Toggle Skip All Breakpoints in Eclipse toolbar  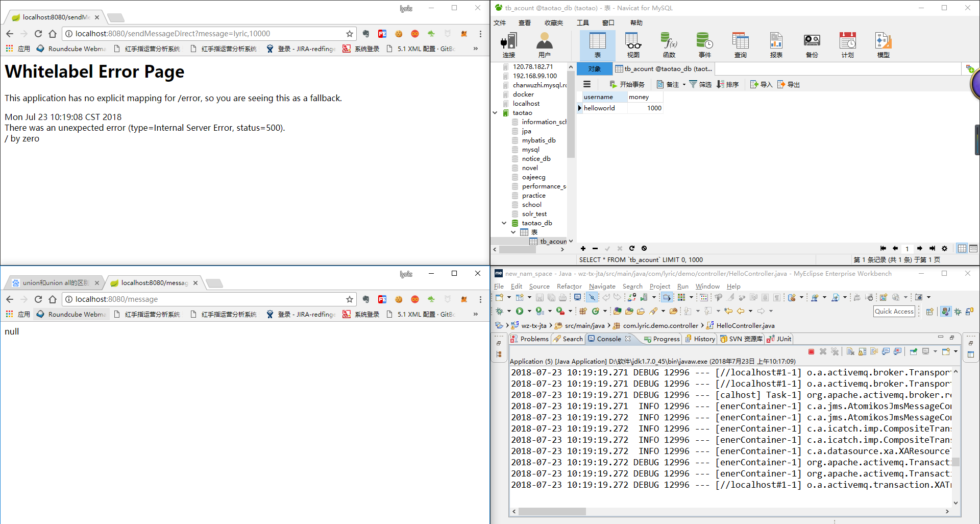[x=592, y=297]
